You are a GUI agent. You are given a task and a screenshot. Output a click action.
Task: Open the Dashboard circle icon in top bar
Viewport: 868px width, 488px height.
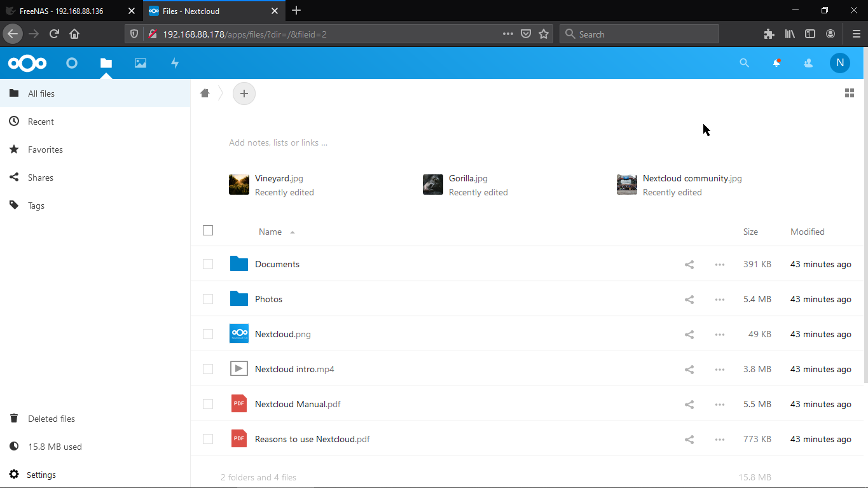point(71,63)
